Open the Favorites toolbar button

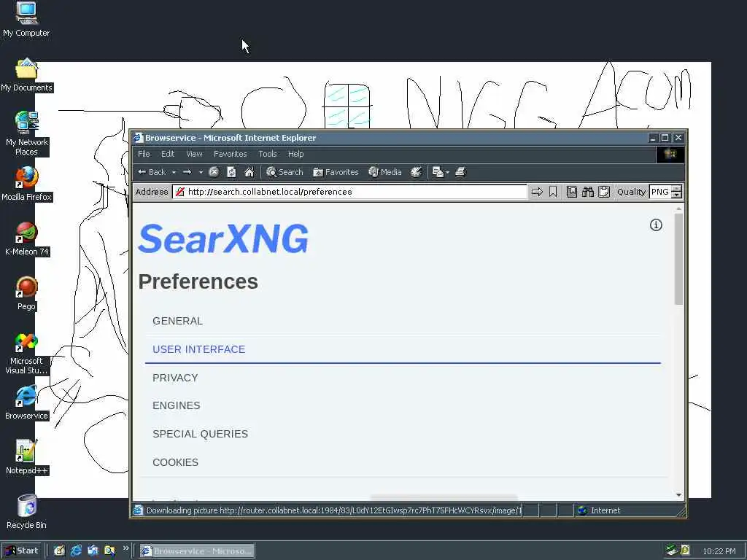pos(336,172)
